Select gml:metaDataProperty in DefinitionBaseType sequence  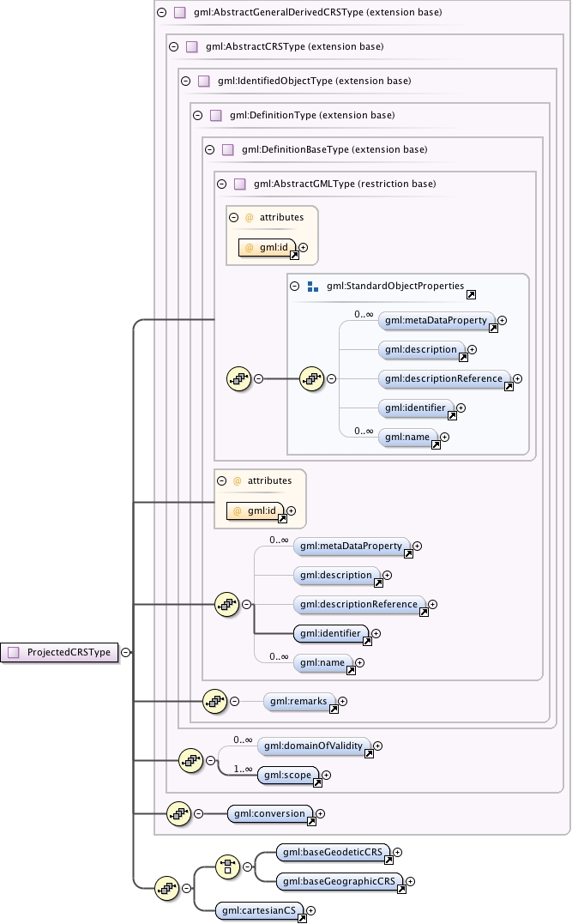[352, 547]
